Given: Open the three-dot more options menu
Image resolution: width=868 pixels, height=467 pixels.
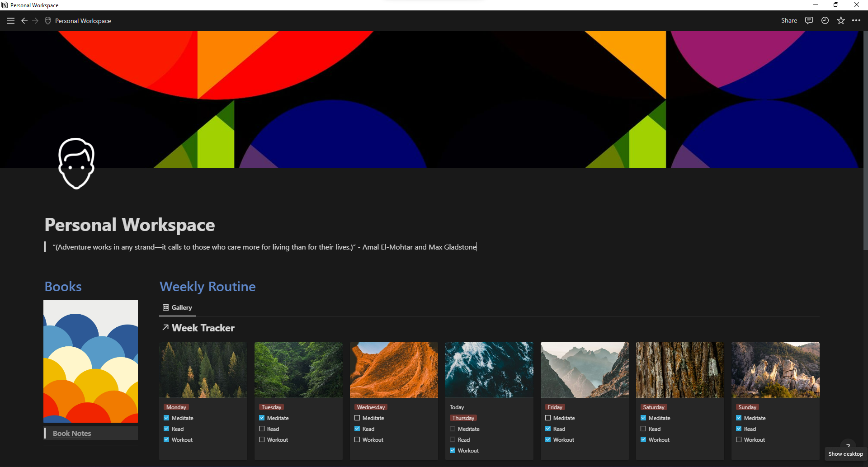Looking at the screenshot, I should click(x=856, y=20).
